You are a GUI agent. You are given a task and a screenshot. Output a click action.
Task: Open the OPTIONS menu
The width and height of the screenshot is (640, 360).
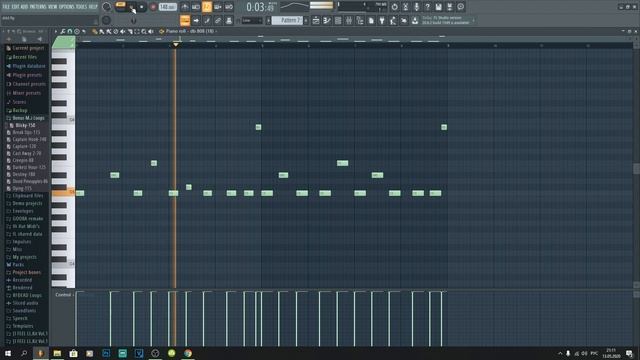[67, 7]
